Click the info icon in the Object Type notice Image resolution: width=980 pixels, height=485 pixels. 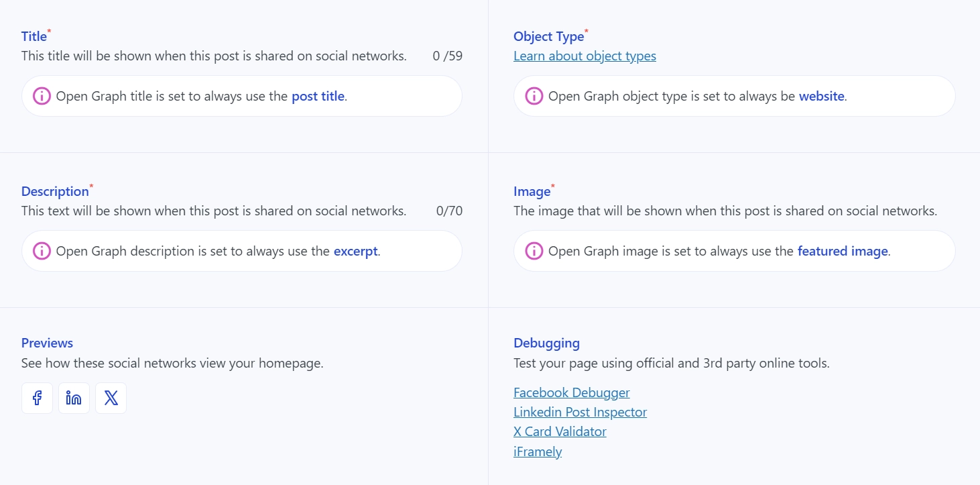[x=533, y=96]
